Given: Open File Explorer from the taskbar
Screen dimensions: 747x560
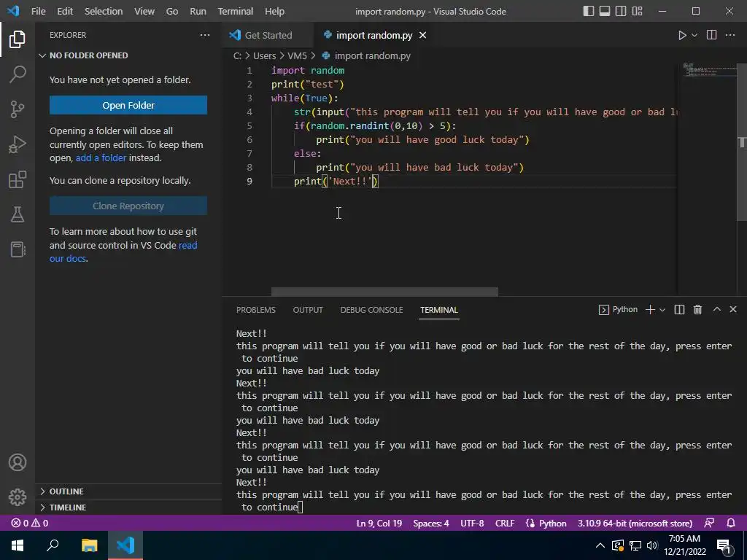Looking at the screenshot, I should click(x=89, y=545).
